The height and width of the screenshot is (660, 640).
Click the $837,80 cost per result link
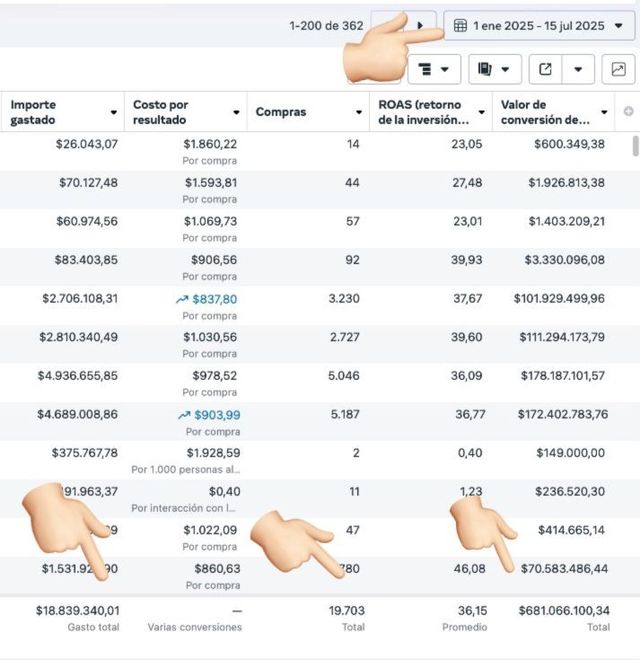click(x=214, y=299)
